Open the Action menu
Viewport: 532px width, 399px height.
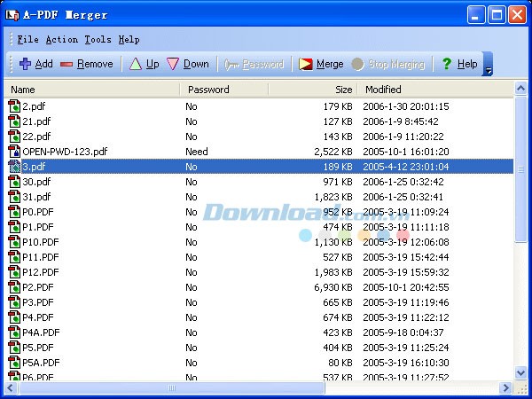pos(61,40)
